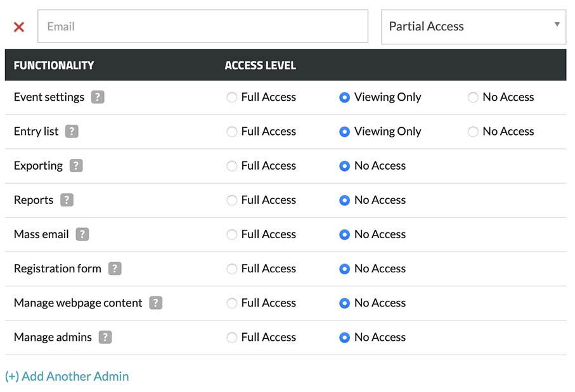
Task: Click the help icon next to Event settings
Action: click(98, 98)
